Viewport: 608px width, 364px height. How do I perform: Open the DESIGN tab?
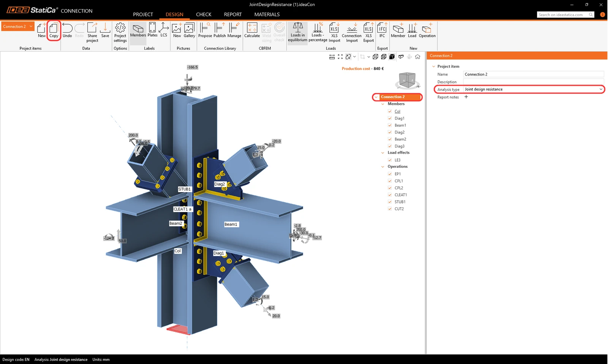[x=174, y=14]
